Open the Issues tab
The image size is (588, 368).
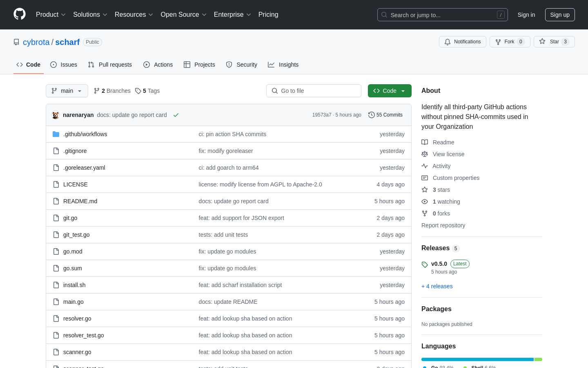click(x=64, y=65)
